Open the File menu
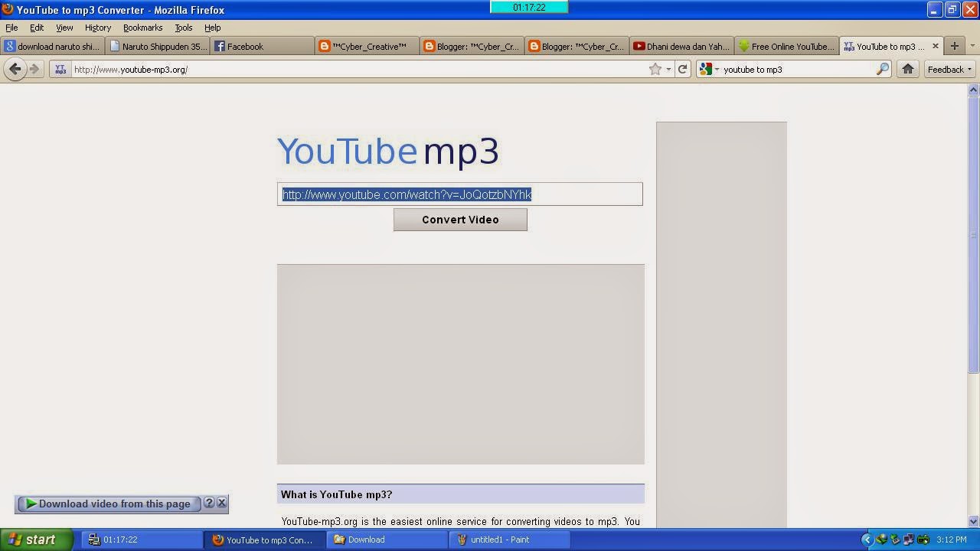980x551 pixels. (11, 28)
